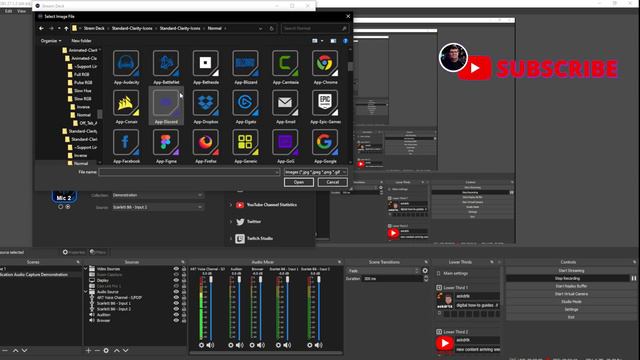Select the App-Epic-Games icon file
The image size is (640, 360).
[325, 107]
